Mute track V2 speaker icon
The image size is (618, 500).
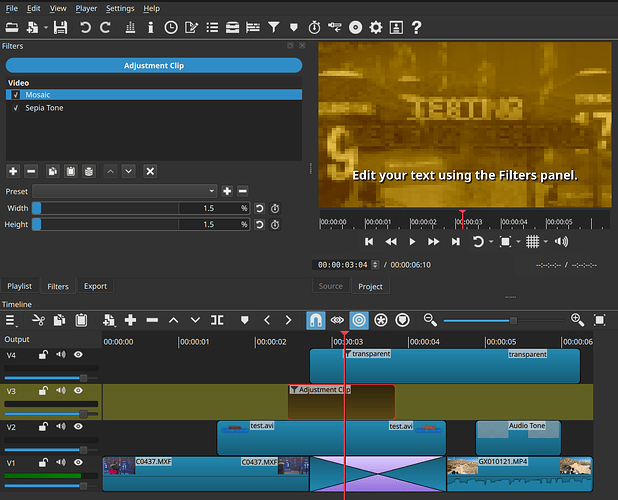(x=61, y=426)
